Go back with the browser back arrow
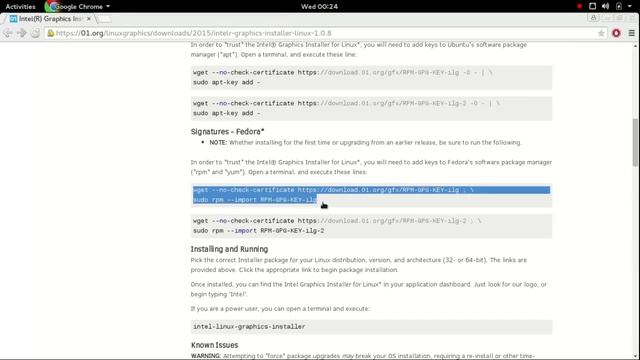Viewport: 640px width, 360px height. pyautogui.click(x=8, y=33)
